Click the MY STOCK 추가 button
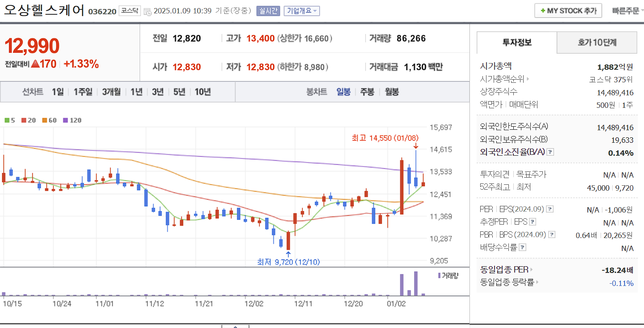644x328 pixels. (567, 10)
